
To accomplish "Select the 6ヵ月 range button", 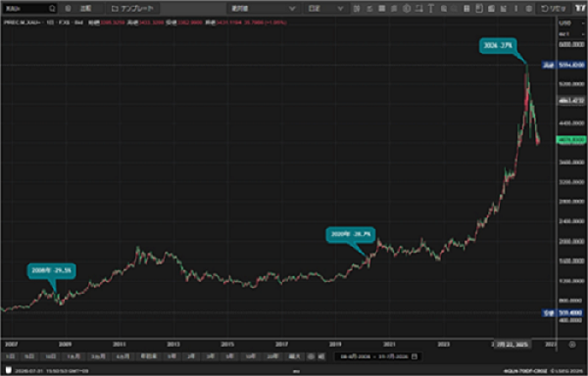I will point(122,356).
